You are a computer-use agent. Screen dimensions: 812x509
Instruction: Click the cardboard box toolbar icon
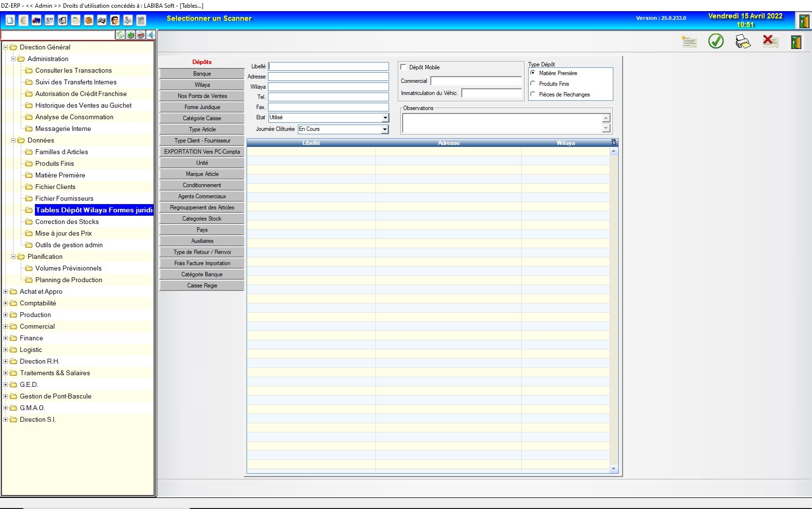[89, 20]
